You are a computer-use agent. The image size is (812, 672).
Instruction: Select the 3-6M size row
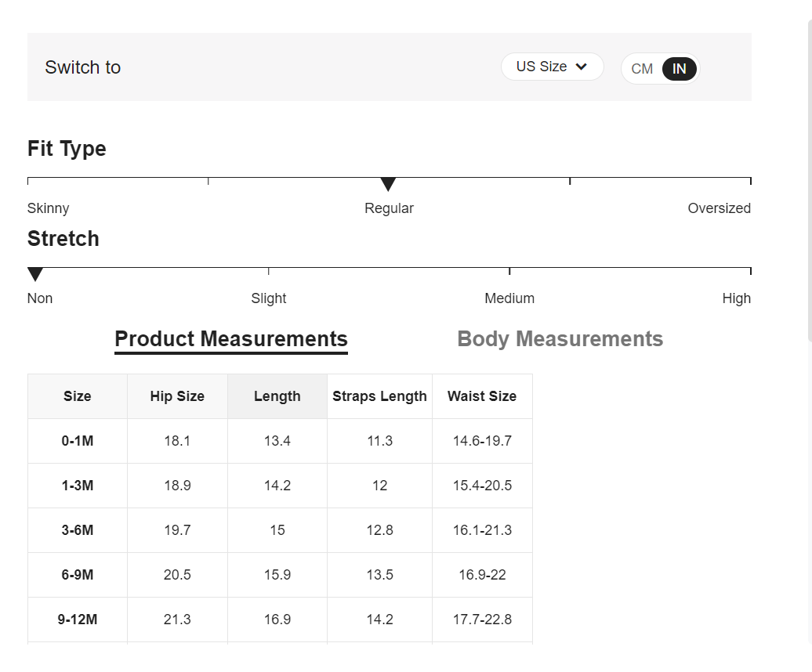78,530
